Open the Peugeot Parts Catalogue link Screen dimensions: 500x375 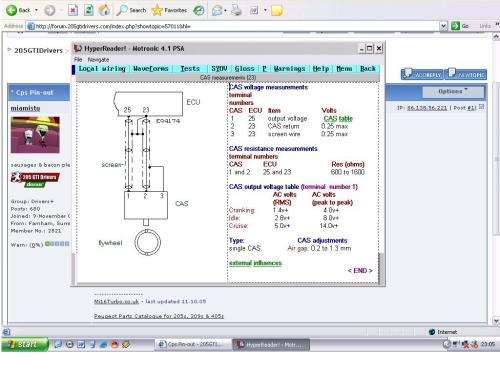(159, 316)
